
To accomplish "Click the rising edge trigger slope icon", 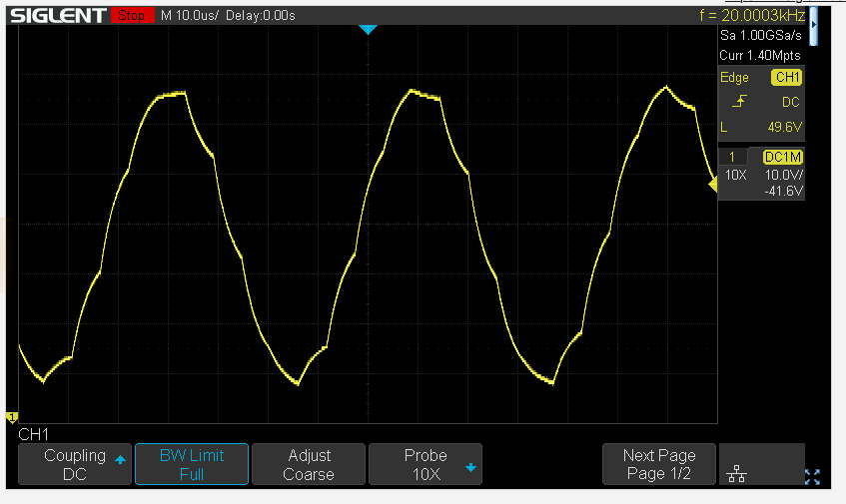I will tap(738, 102).
